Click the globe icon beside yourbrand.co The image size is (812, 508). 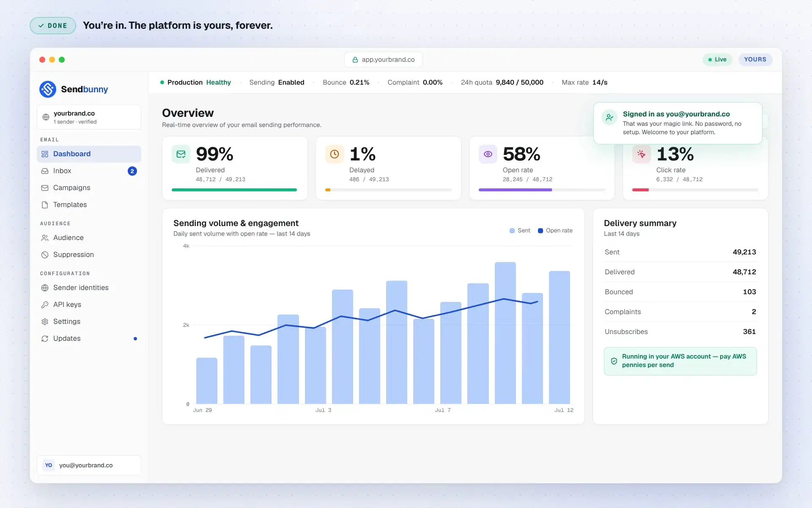point(46,117)
